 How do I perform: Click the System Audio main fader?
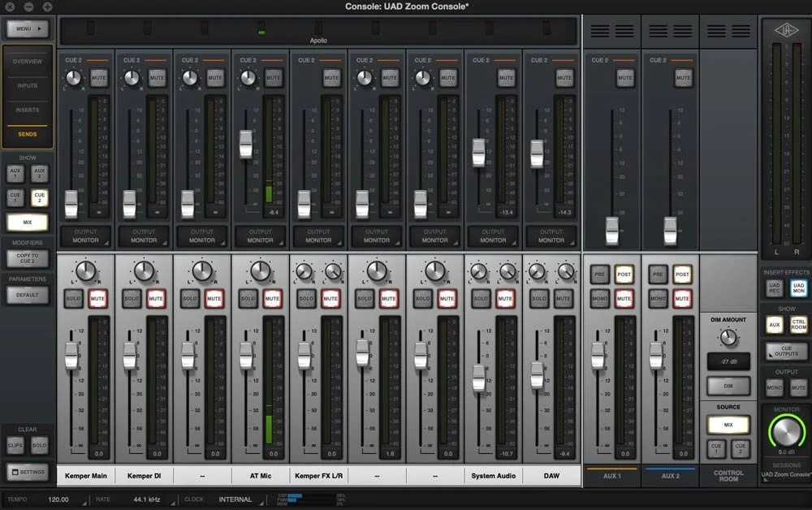pyautogui.click(x=479, y=378)
